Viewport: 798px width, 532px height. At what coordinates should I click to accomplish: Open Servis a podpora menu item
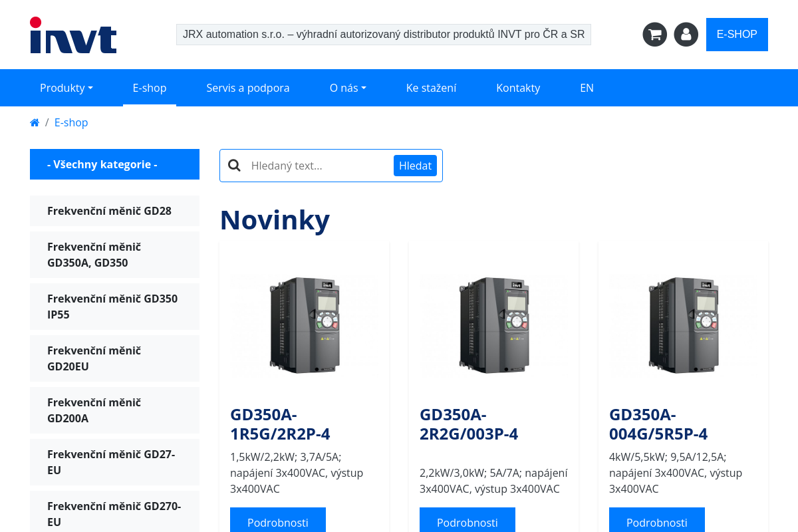pos(247,88)
